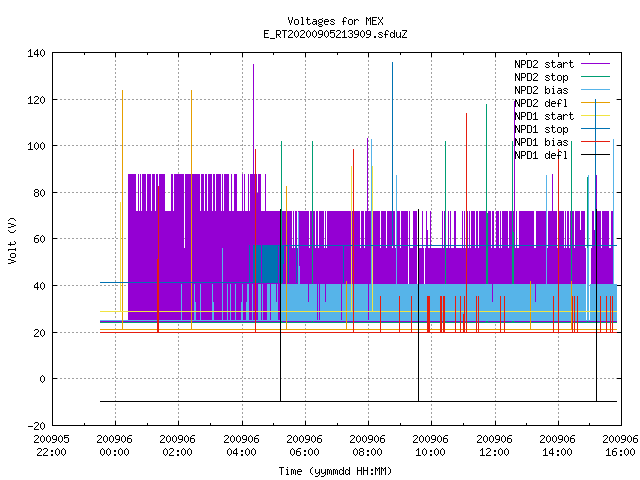Image resolution: width=640 pixels, height=480 pixels.
Task: Click the purple NPD2 start legend line
Action: point(596,64)
